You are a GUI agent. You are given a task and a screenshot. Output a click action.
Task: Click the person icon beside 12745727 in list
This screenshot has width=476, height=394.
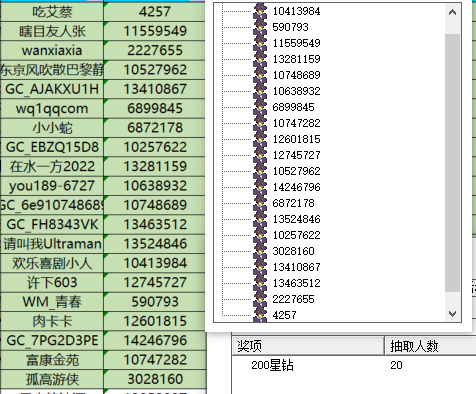(260, 155)
